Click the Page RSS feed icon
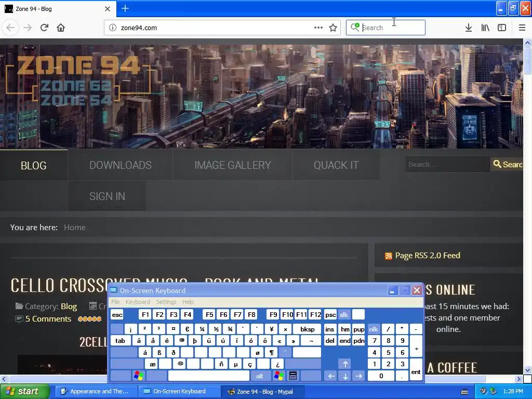 coord(389,256)
